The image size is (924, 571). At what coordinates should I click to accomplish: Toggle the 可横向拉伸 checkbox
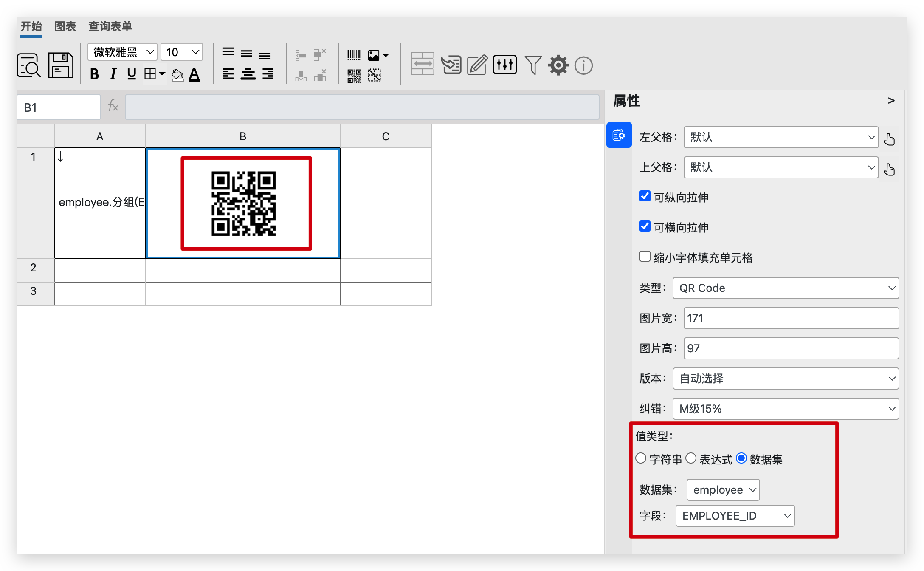[x=645, y=226]
